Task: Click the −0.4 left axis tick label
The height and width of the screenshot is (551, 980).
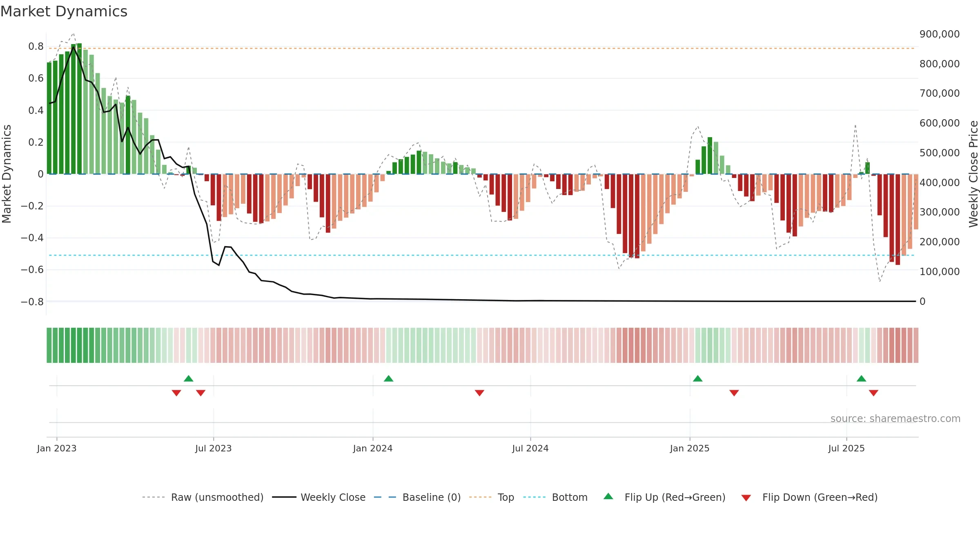Action: pyautogui.click(x=32, y=238)
